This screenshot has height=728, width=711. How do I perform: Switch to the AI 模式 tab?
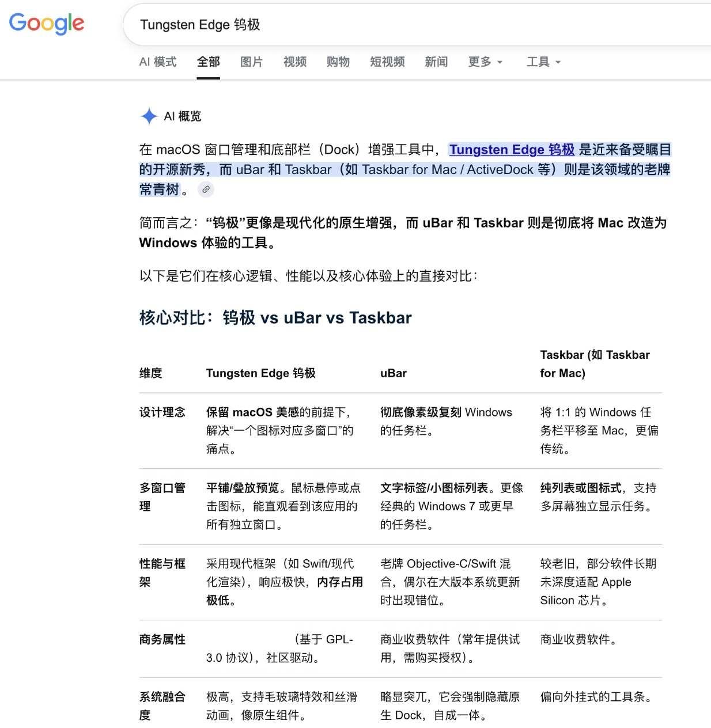tap(158, 62)
